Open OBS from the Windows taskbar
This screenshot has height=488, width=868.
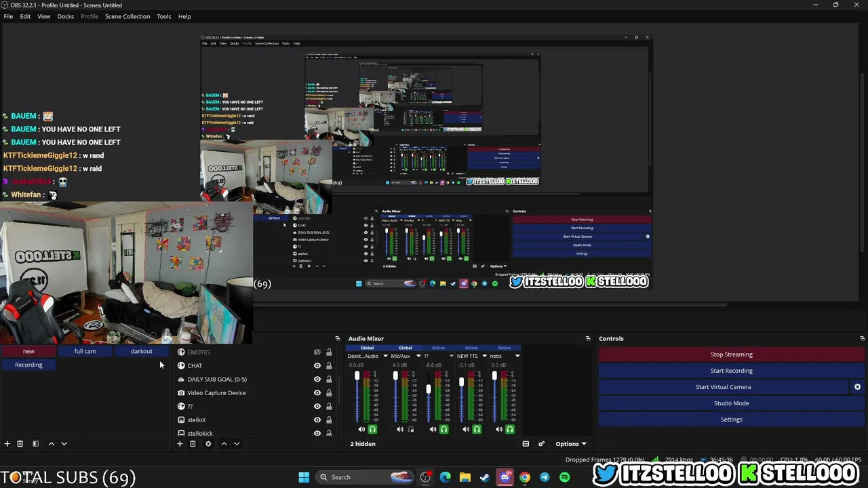tap(425, 477)
